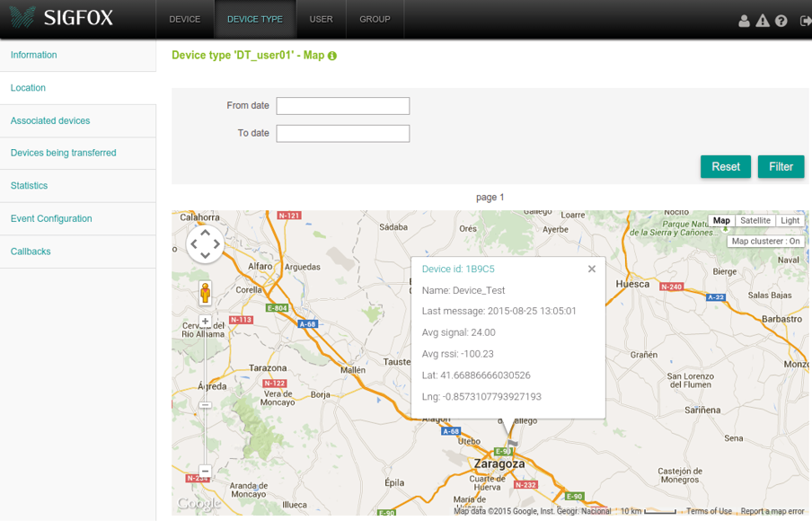812x521 pixels.
Task: Open the alerts warning triangle icon
Action: 763,21
